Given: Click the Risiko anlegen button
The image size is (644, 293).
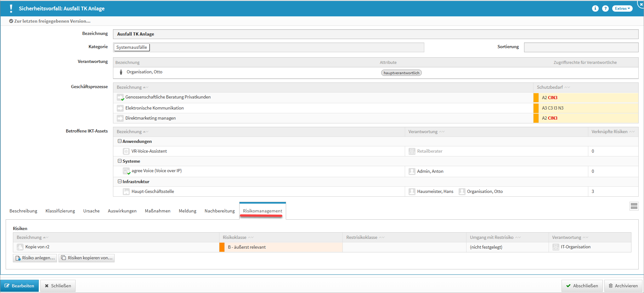Looking at the screenshot, I should [35, 258].
